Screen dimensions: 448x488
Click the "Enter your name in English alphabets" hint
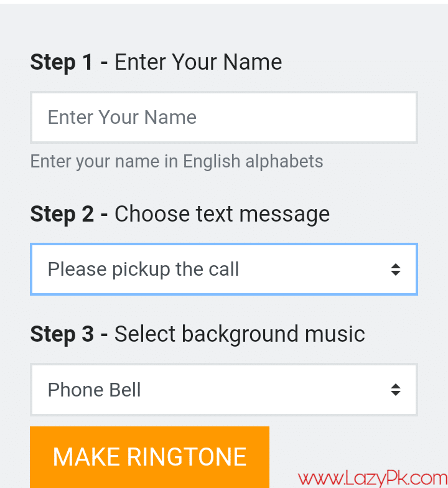(177, 161)
